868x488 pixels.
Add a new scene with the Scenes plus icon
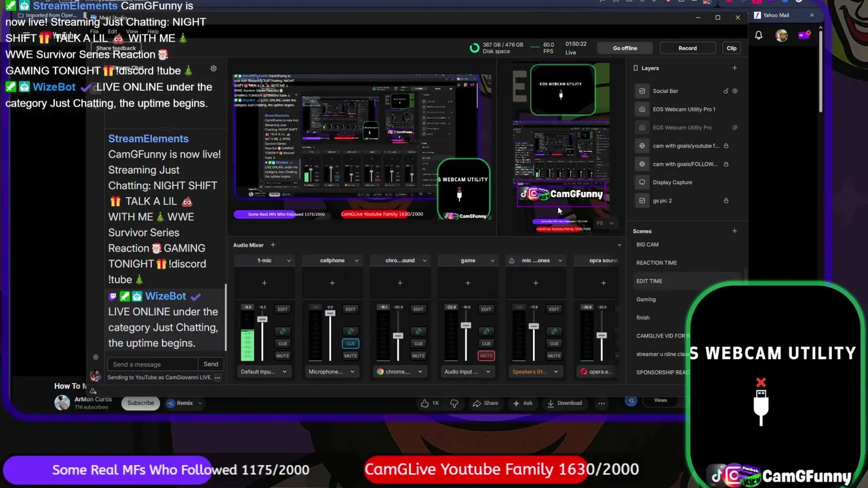pyautogui.click(x=734, y=231)
